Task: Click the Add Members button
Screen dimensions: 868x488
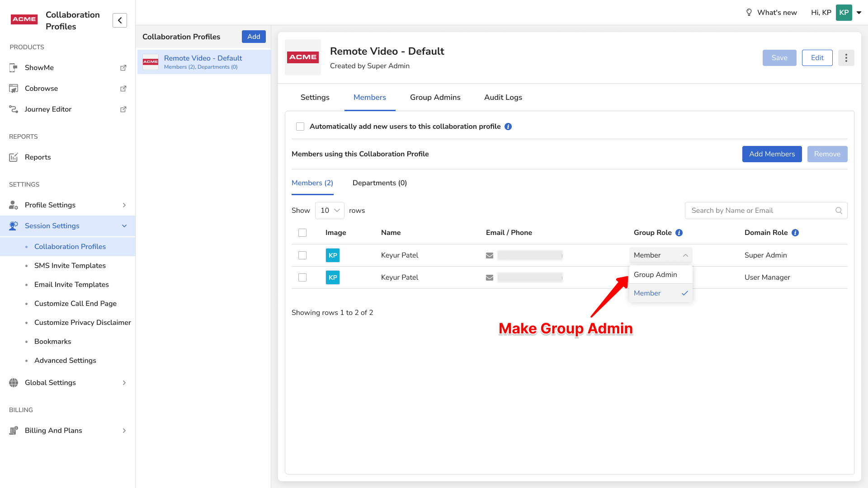Action: coord(772,154)
